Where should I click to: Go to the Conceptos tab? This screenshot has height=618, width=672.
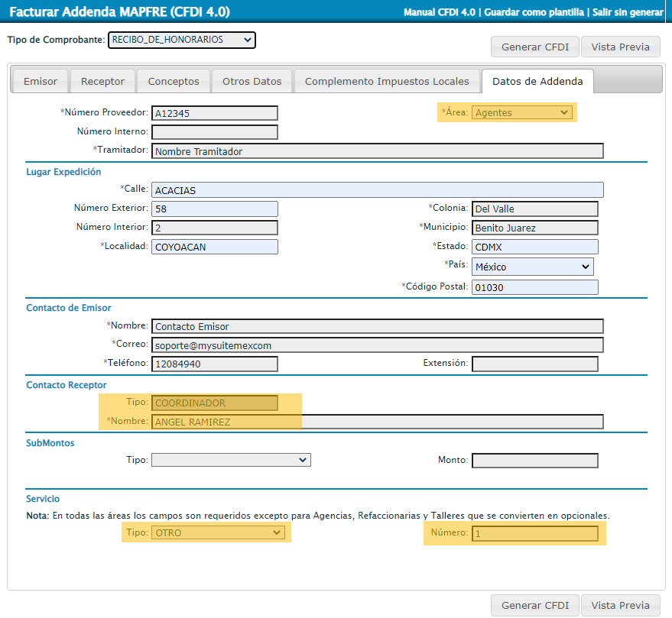click(x=174, y=81)
